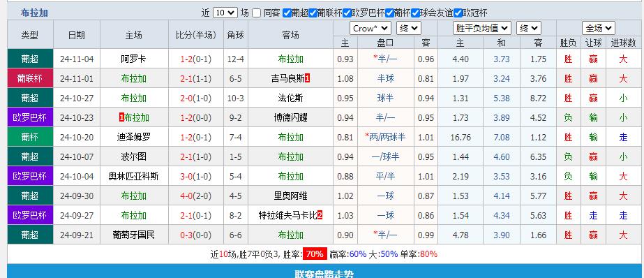
Task: Click home team 葡萄牙国民
Action: [133, 235]
